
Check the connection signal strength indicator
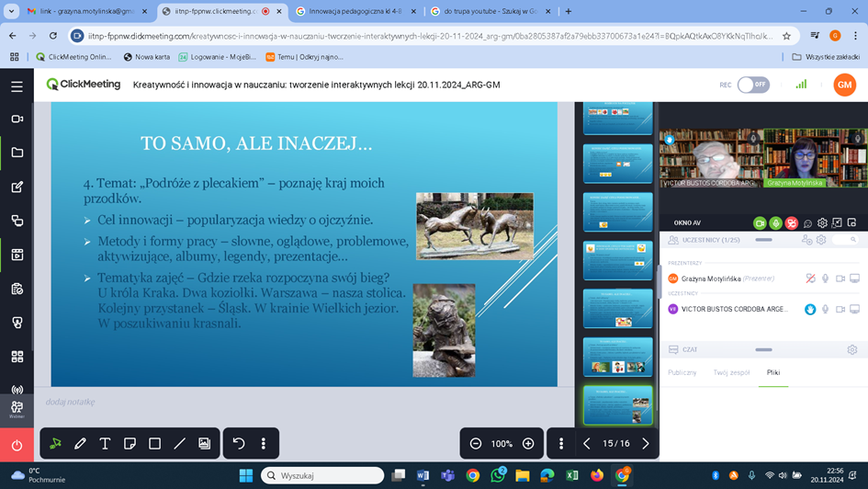[x=801, y=85]
